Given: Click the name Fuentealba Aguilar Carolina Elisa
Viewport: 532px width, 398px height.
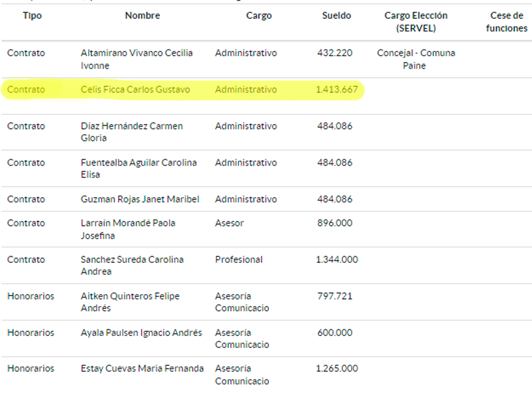Looking at the screenshot, I should point(138,168).
